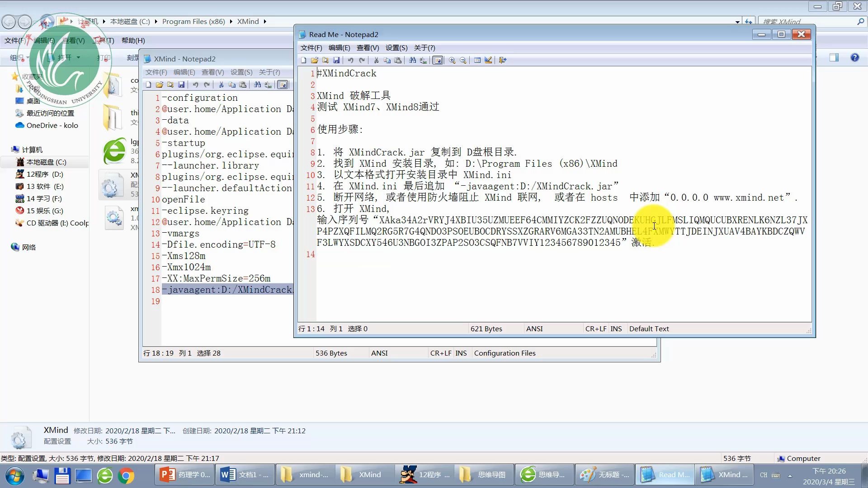Open OneDrive - kolo in navigation pane
This screenshot has width=868, height=488.
tap(52, 125)
